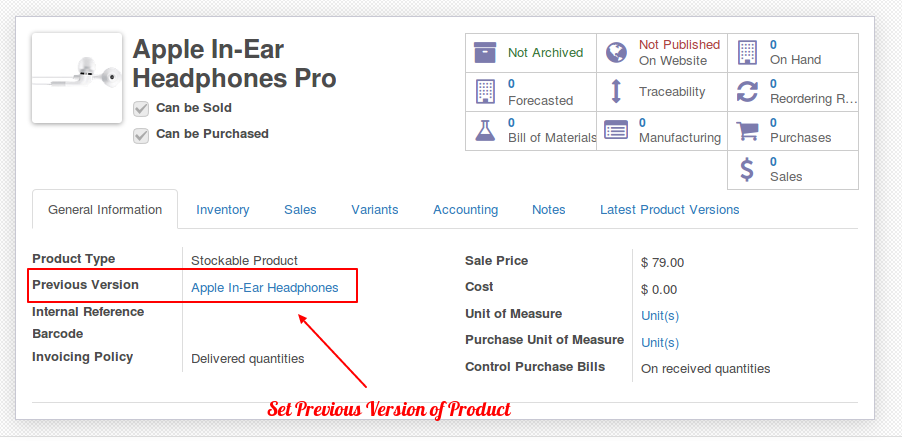Click the Sales dollar sign icon

point(747,170)
